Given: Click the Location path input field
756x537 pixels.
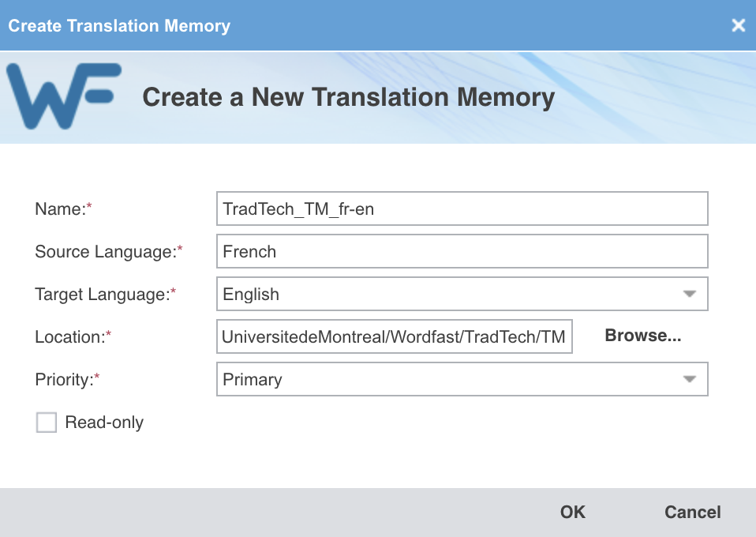Looking at the screenshot, I should [x=395, y=336].
